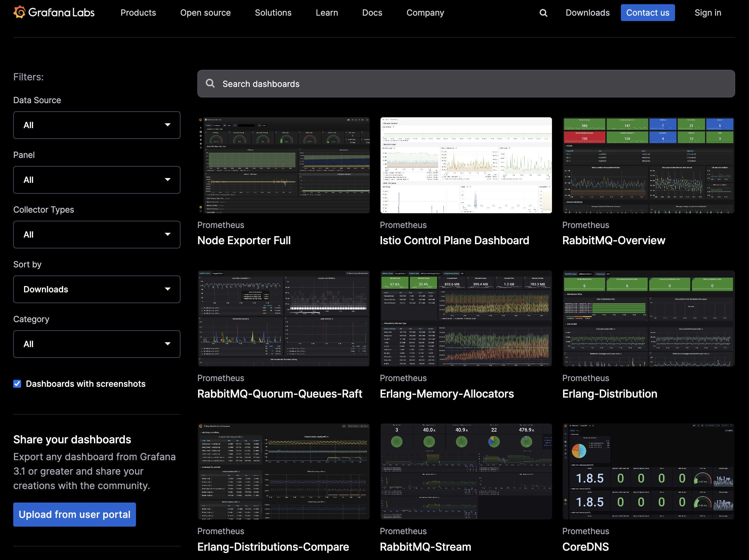
Task: Click Upload from user portal button
Action: (75, 514)
